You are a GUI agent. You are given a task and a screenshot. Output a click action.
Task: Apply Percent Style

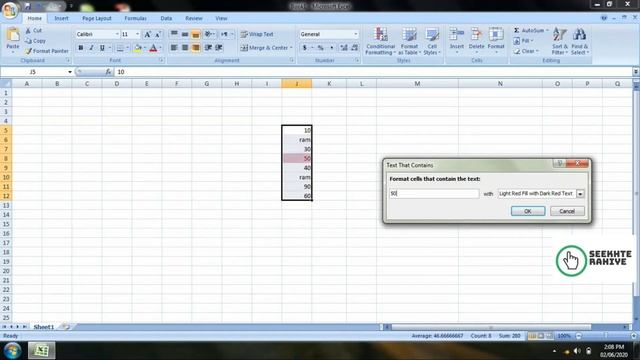(x=321, y=48)
